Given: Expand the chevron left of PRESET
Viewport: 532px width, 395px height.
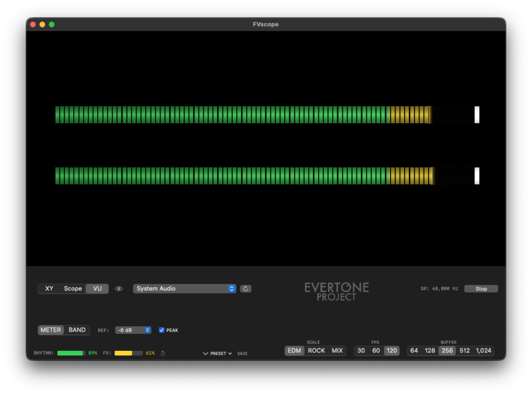Looking at the screenshot, I should [x=206, y=353].
